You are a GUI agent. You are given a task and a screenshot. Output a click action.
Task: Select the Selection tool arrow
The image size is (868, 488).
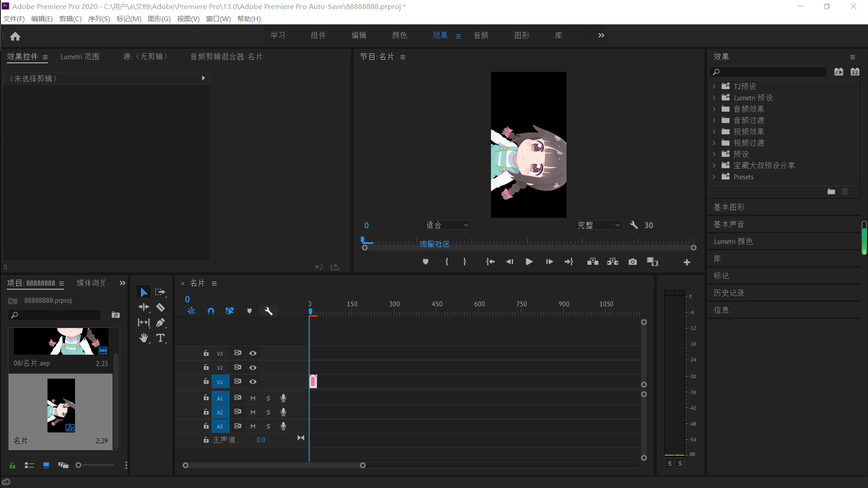(x=144, y=292)
